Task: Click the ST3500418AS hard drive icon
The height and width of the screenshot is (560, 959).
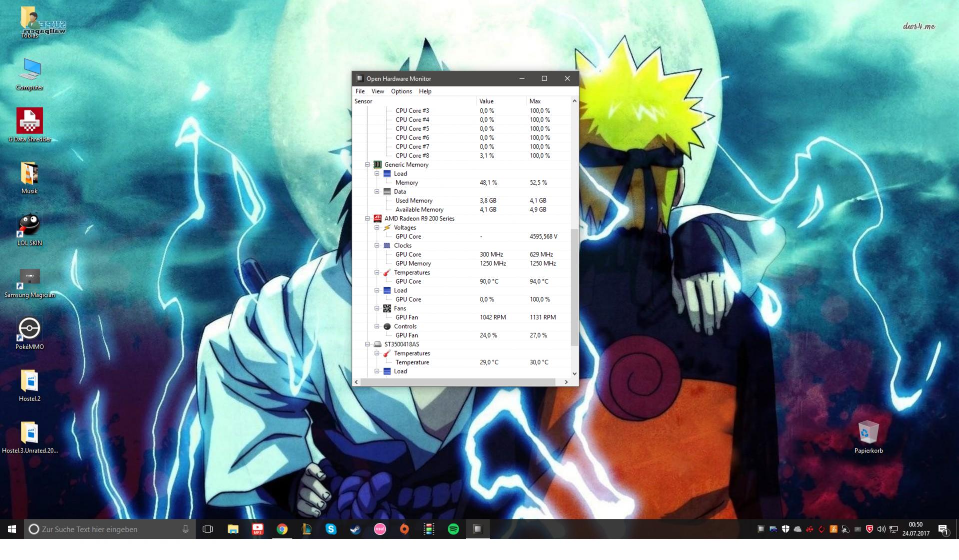Action: (x=378, y=344)
